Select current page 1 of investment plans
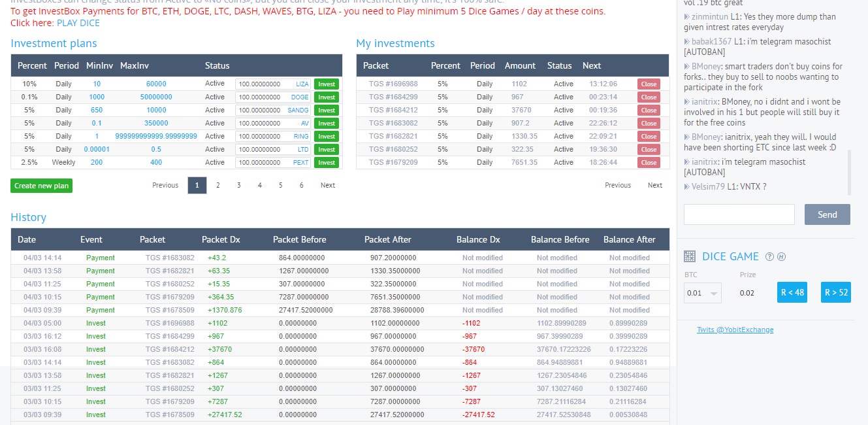The height and width of the screenshot is (425, 868). point(197,185)
